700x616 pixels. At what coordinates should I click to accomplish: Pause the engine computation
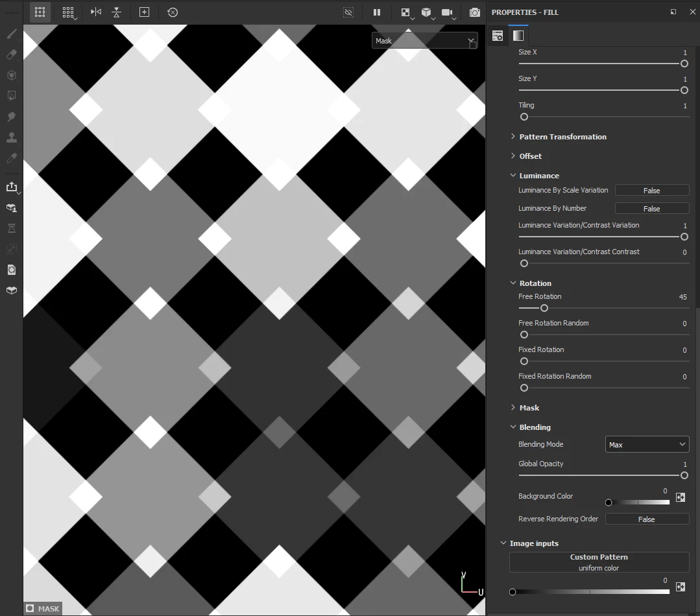tap(377, 12)
